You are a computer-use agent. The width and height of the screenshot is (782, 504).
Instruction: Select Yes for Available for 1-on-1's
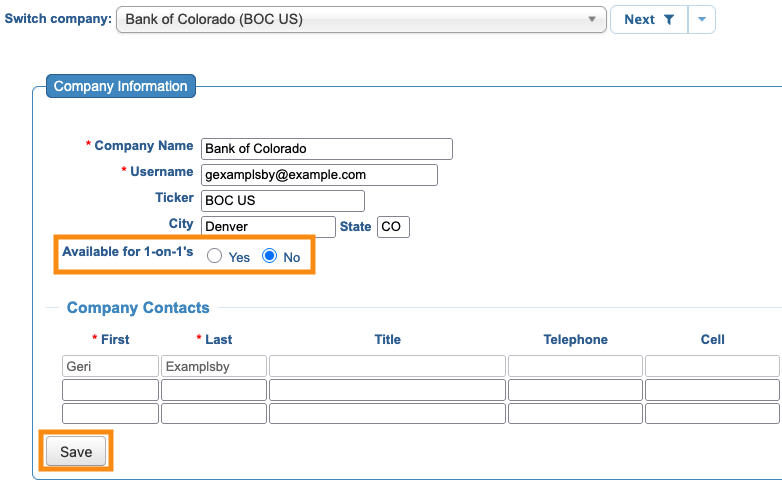[x=214, y=257]
